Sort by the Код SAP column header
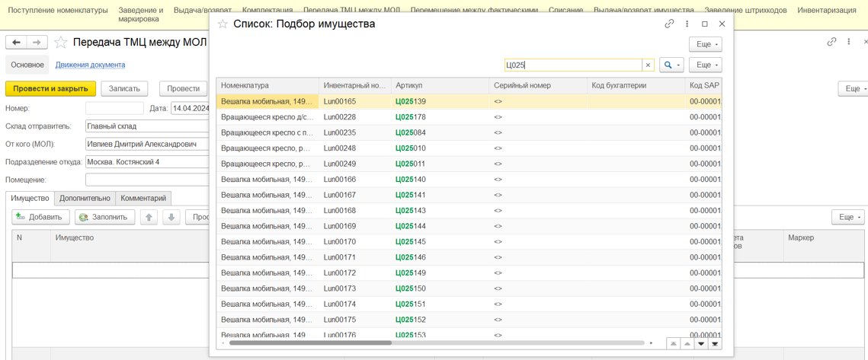The width and height of the screenshot is (868, 360). click(x=703, y=86)
